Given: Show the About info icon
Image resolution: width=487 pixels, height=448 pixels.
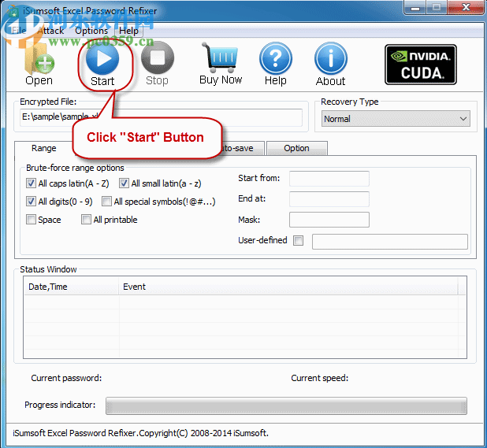Looking at the screenshot, I should [x=330, y=65].
